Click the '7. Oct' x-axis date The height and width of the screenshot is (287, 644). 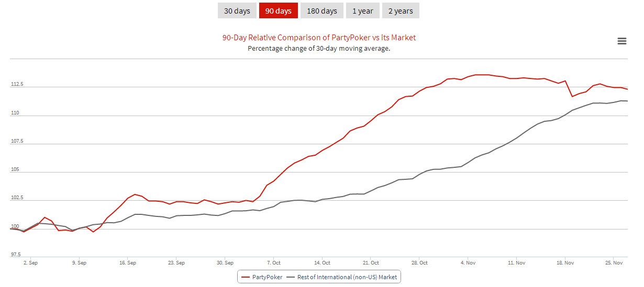coord(273,263)
